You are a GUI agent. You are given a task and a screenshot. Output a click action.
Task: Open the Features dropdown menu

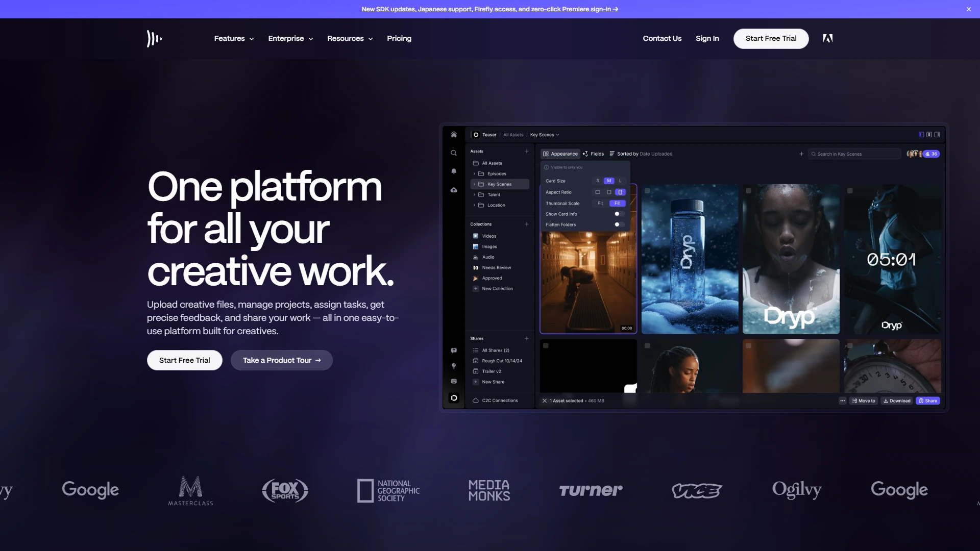(234, 38)
